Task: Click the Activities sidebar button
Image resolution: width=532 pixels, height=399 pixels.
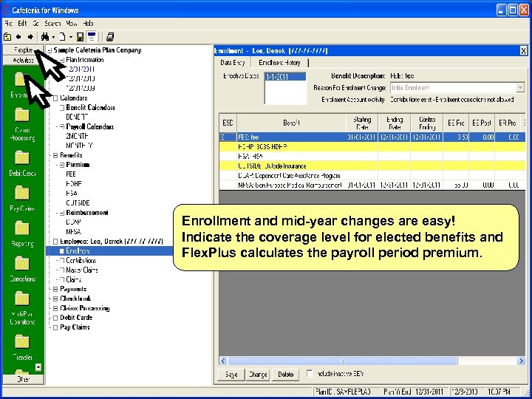Action: tap(23, 61)
